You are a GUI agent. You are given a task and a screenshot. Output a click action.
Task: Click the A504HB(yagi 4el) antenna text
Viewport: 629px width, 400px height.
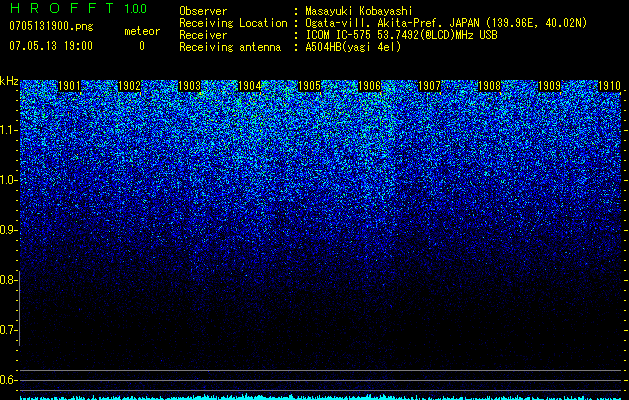[353, 47]
